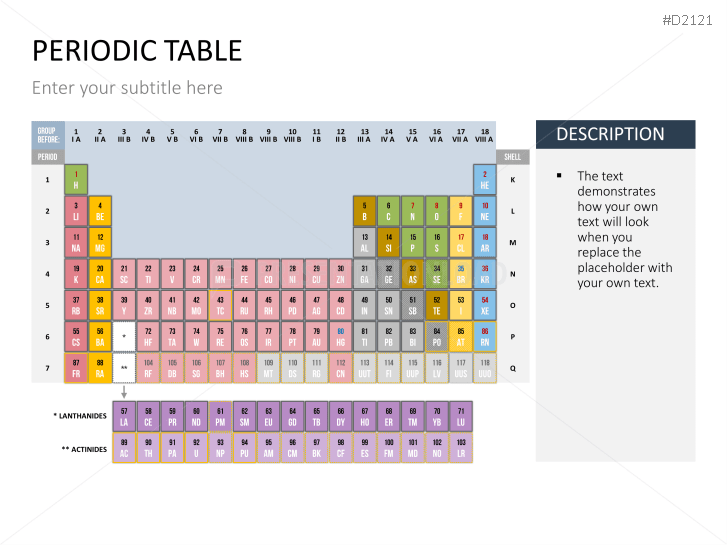This screenshot has height=545, width=727.
Task: Click the Gold (AU) element cell
Action: [316, 336]
